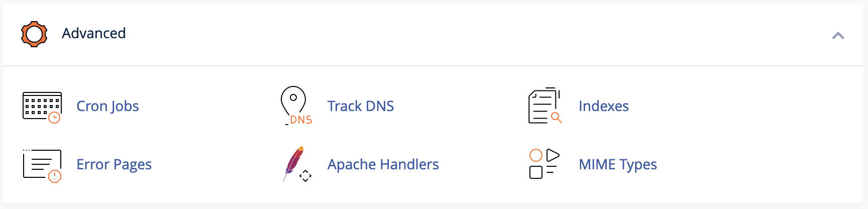
Task: Open the Apache Handlers link
Action: click(383, 164)
